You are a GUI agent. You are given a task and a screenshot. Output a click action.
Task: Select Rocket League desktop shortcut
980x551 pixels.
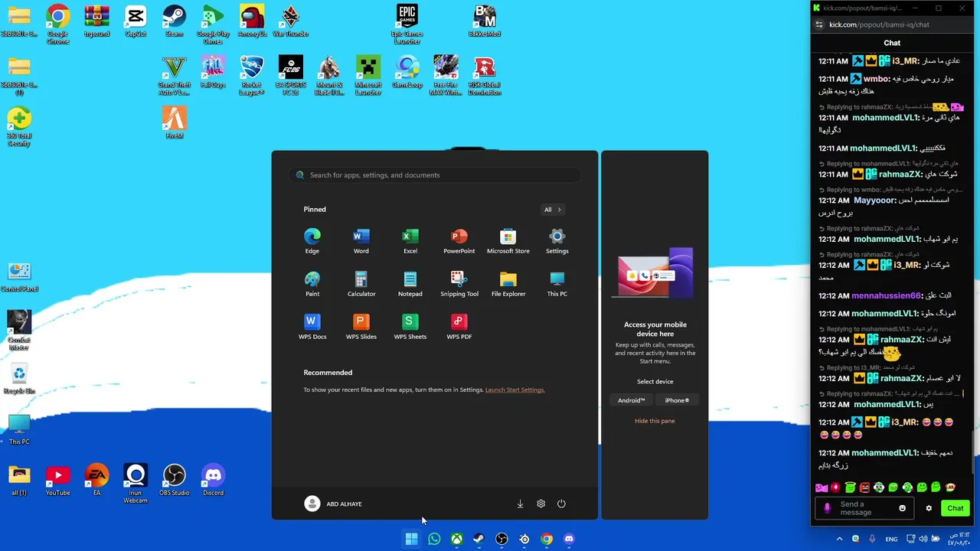pyautogui.click(x=252, y=76)
